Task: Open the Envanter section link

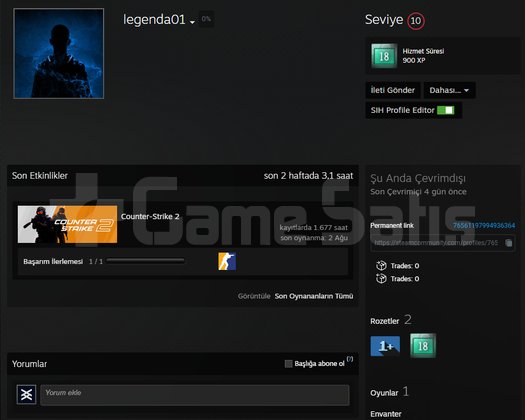Action: [386, 414]
